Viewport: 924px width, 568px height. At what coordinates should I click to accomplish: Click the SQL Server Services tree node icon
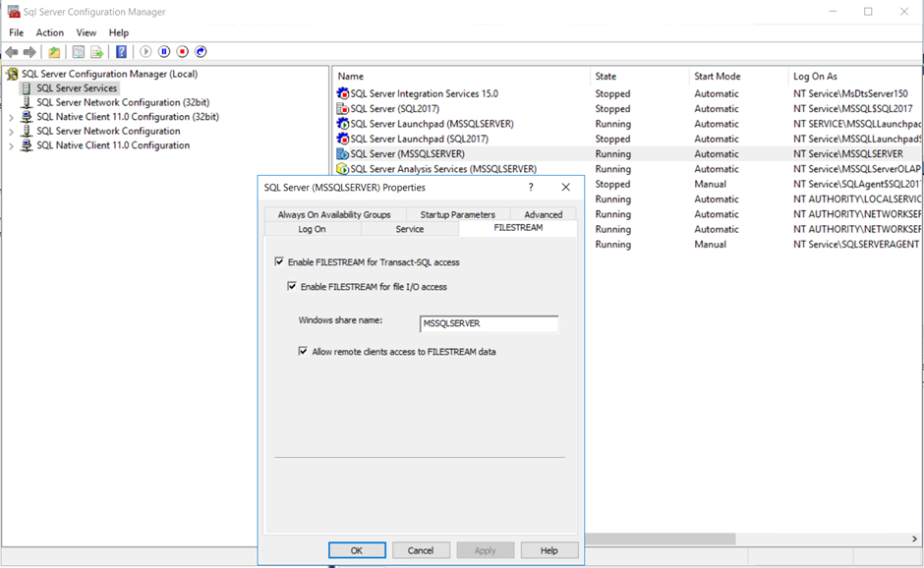click(27, 88)
